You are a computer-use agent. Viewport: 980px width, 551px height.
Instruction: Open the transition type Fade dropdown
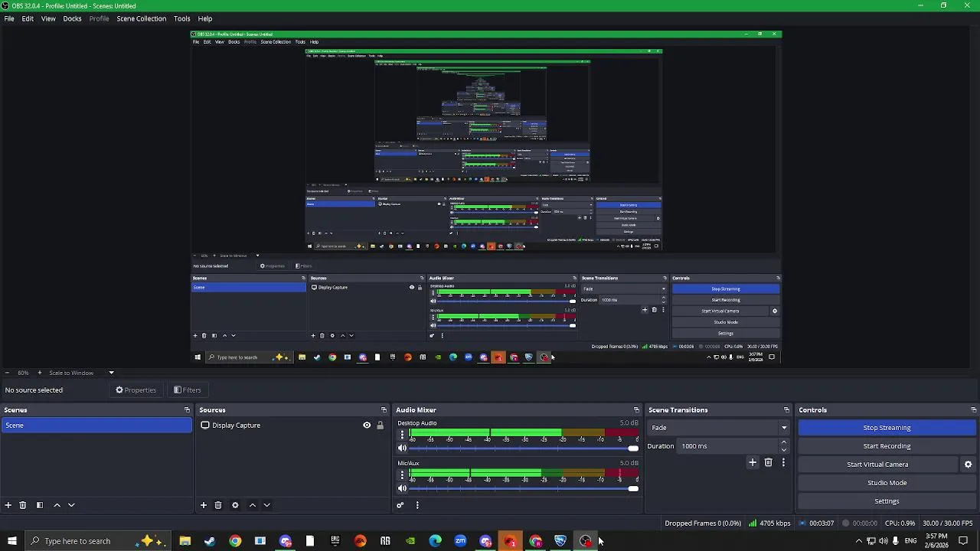(x=718, y=428)
